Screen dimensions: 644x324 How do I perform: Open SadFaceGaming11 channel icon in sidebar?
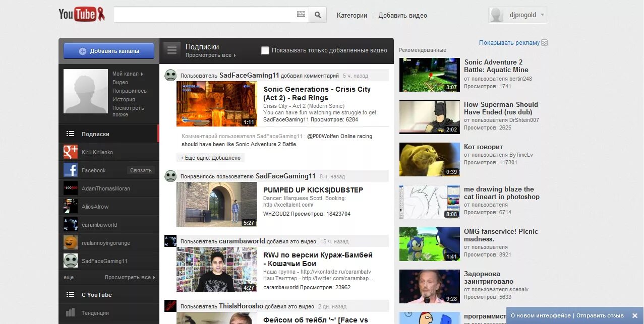71,261
